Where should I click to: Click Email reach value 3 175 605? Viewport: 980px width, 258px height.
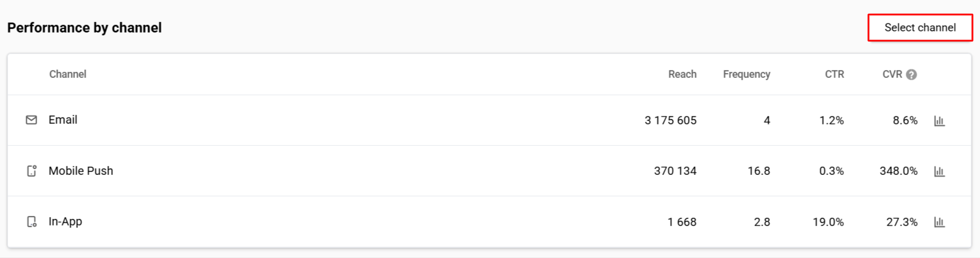670,120
